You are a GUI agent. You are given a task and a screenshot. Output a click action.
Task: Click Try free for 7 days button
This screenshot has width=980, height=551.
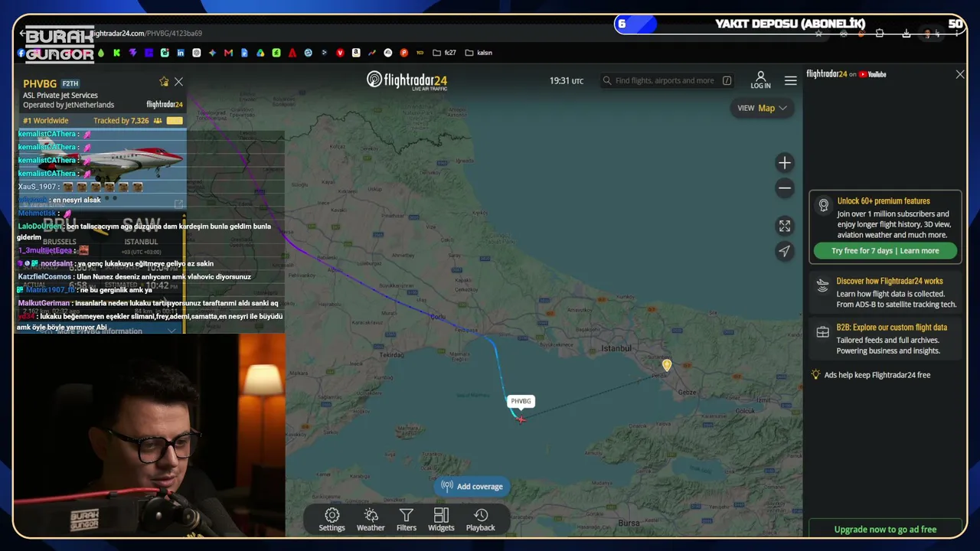coord(885,251)
